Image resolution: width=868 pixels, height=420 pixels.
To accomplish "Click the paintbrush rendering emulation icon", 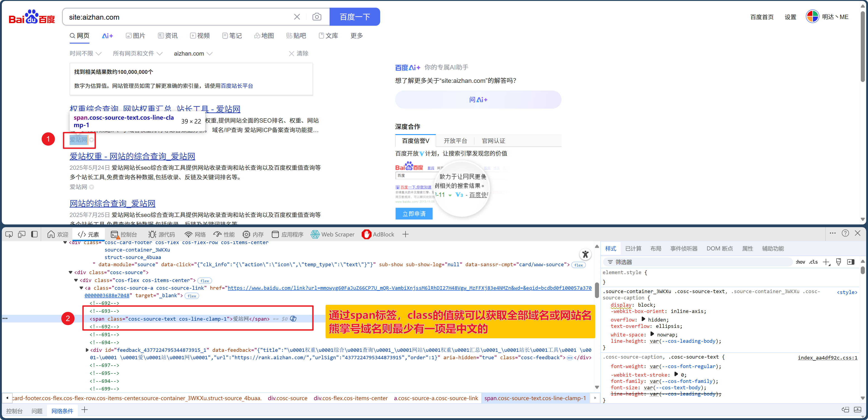I will [839, 262].
